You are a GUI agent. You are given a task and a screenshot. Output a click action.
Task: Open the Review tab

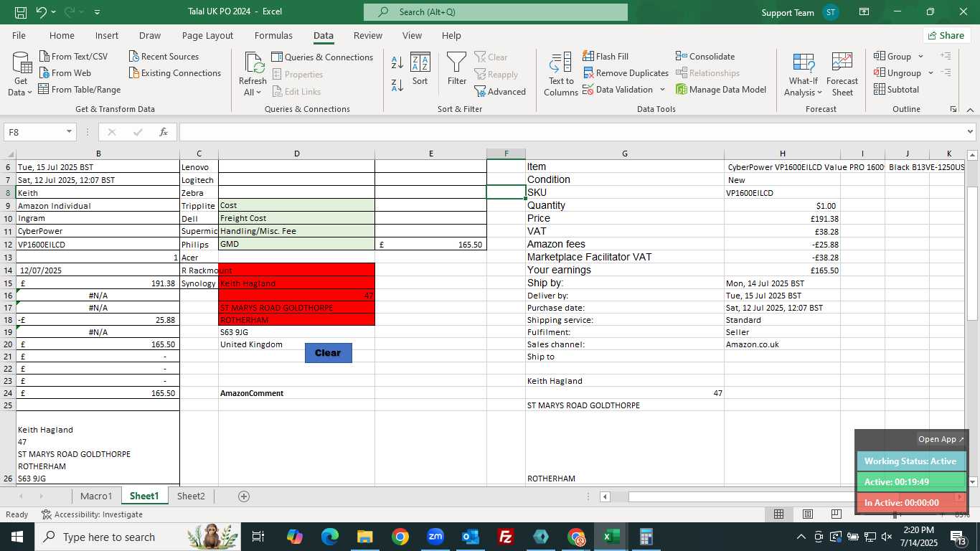click(x=367, y=35)
